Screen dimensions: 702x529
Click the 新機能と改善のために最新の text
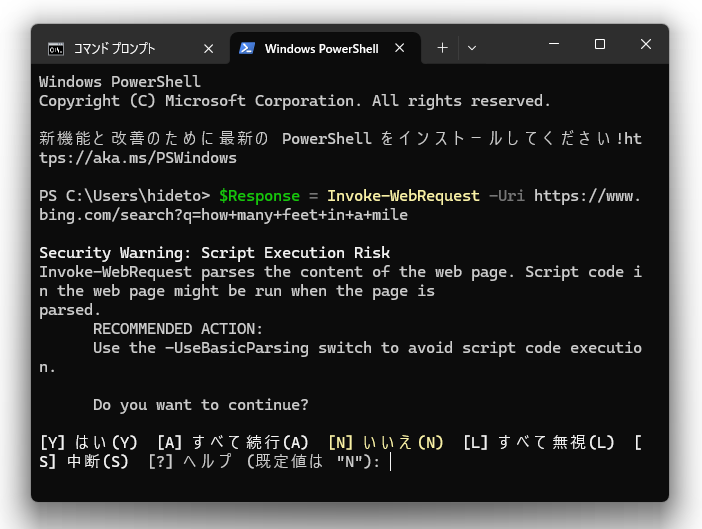tap(153, 139)
